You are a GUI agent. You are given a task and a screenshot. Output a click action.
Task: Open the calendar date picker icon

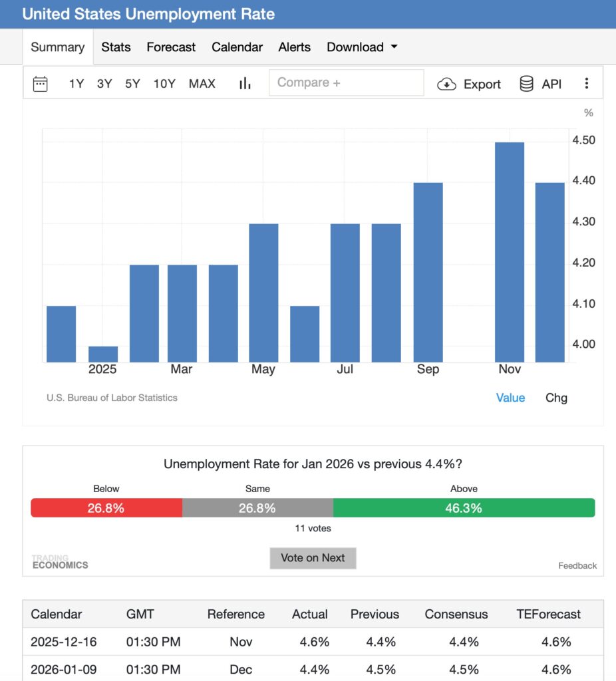[41, 84]
